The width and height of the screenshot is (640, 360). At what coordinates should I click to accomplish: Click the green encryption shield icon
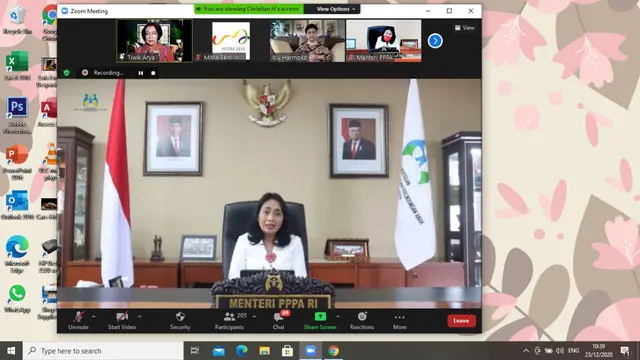point(67,73)
